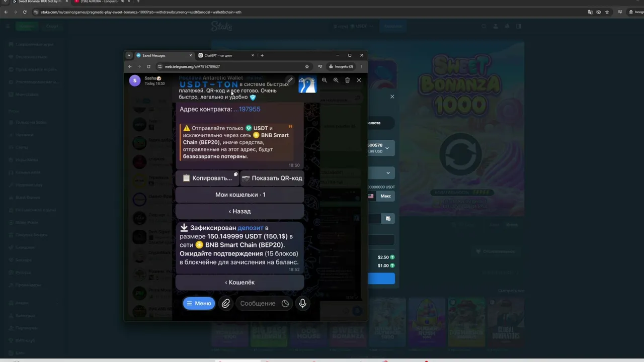This screenshot has width=644, height=362.
Task: Zoom out in the media viewer
Action: (x=325, y=80)
